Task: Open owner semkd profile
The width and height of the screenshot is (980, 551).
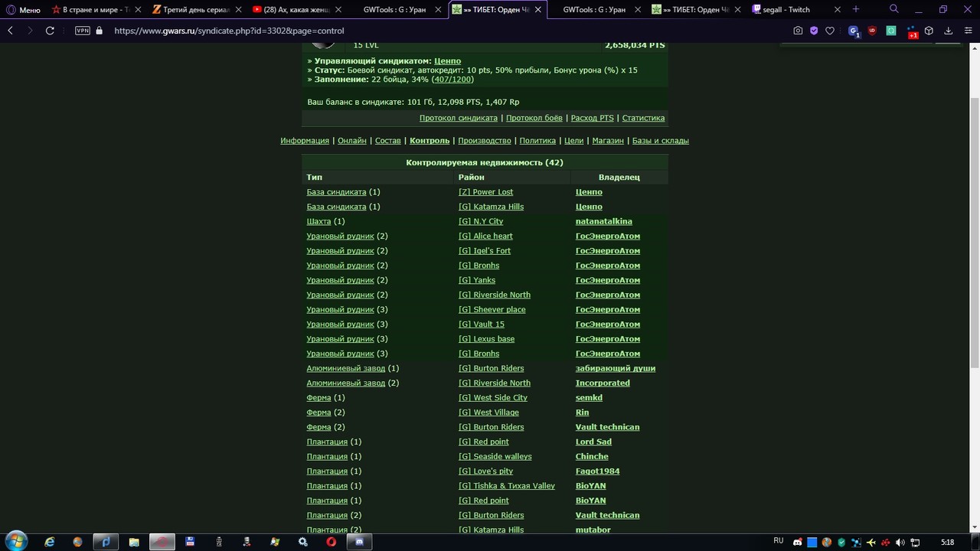Action: (589, 398)
